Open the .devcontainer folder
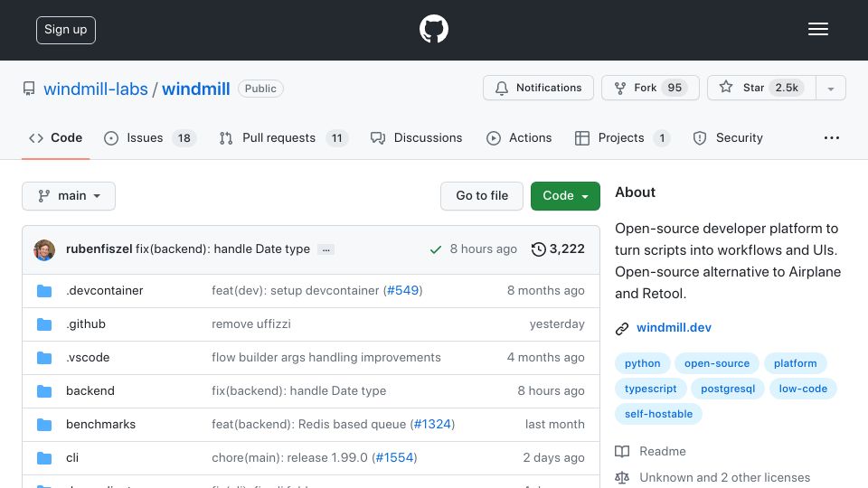The height and width of the screenshot is (488, 868). pos(105,290)
